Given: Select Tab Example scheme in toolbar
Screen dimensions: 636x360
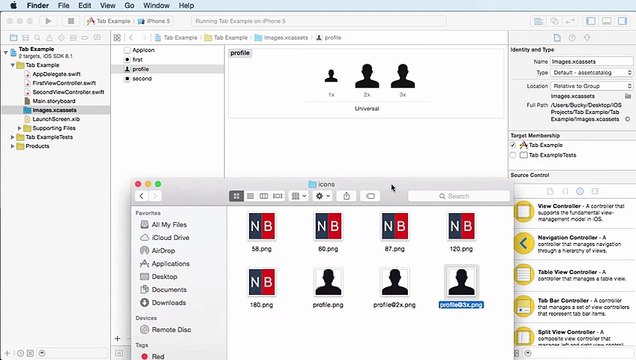Looking at the screenshot, I should (x=109, y=21).
